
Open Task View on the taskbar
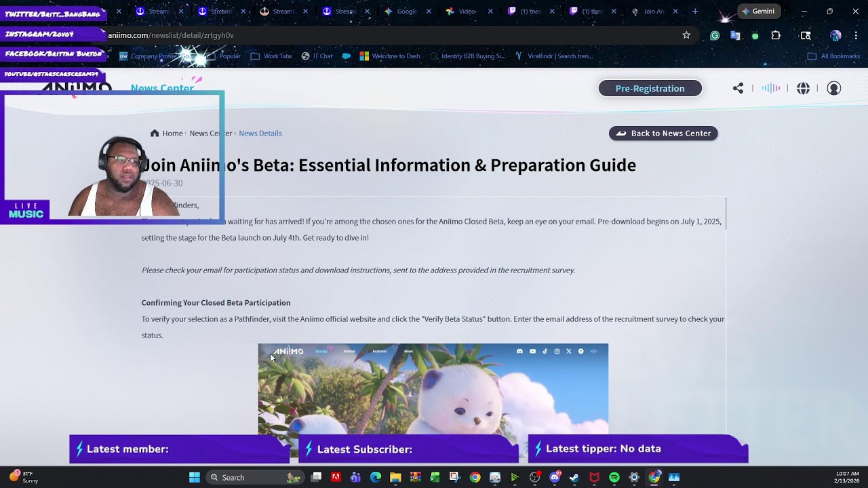(316, 477)
